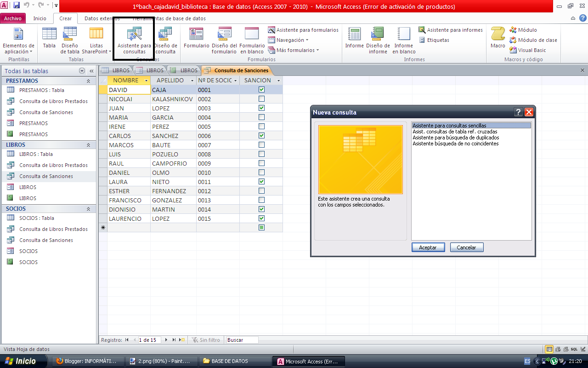This screenshot has width=588, height=368.
Task: Open Elementos de aplicación dropdown
Action: tap(18, 40)
